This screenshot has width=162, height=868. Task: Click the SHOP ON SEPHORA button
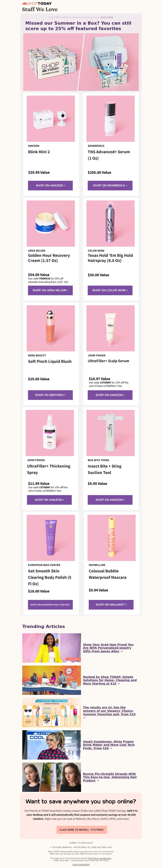pos(50,395)
